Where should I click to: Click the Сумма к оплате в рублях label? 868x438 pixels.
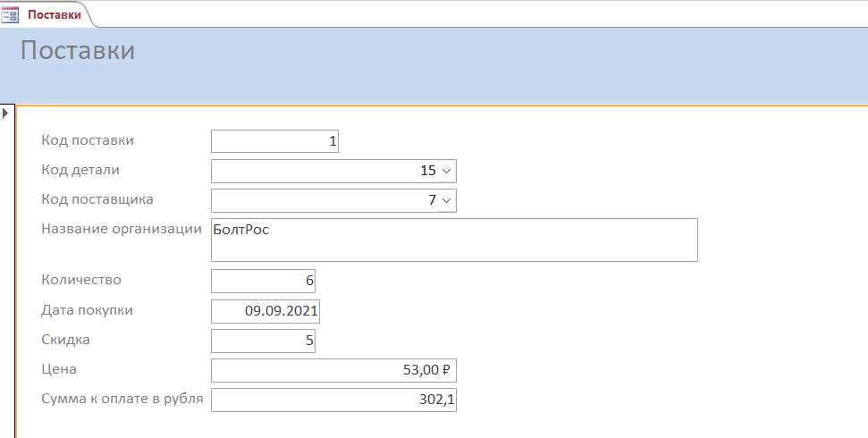coord(122,399)
